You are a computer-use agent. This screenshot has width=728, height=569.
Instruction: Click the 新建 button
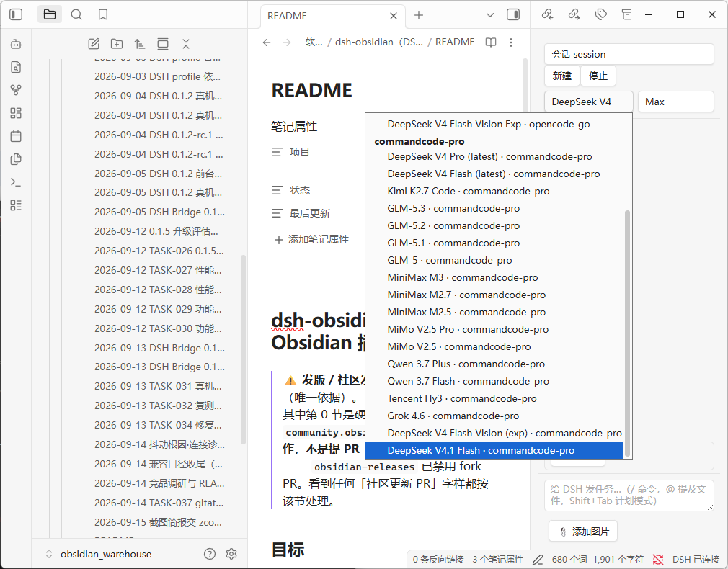coord(561,76)
